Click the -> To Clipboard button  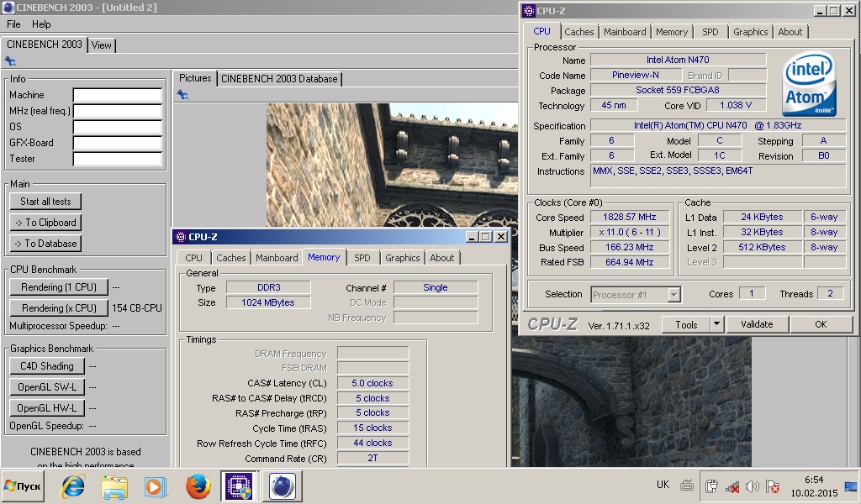click(45, 222)
